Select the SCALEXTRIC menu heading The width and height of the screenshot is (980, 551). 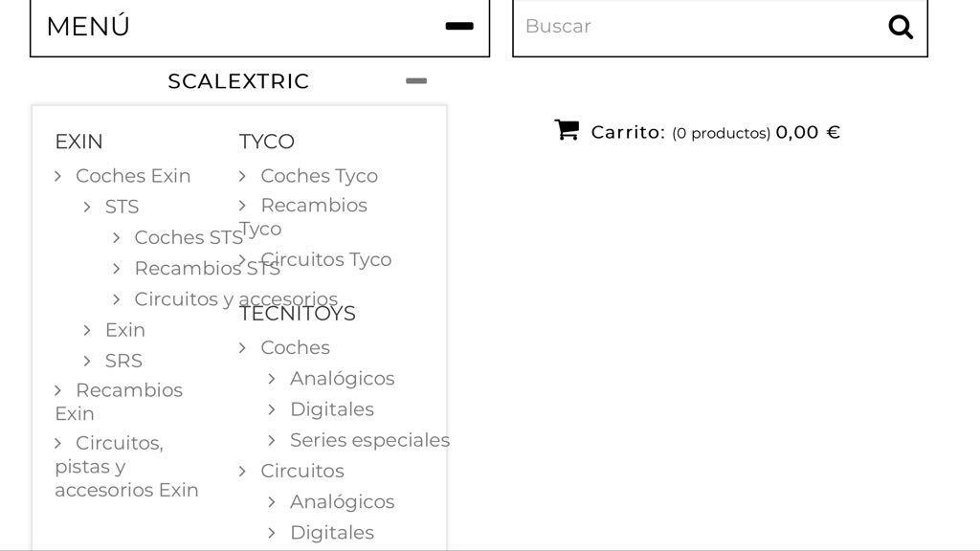click(x=238, y=81)
